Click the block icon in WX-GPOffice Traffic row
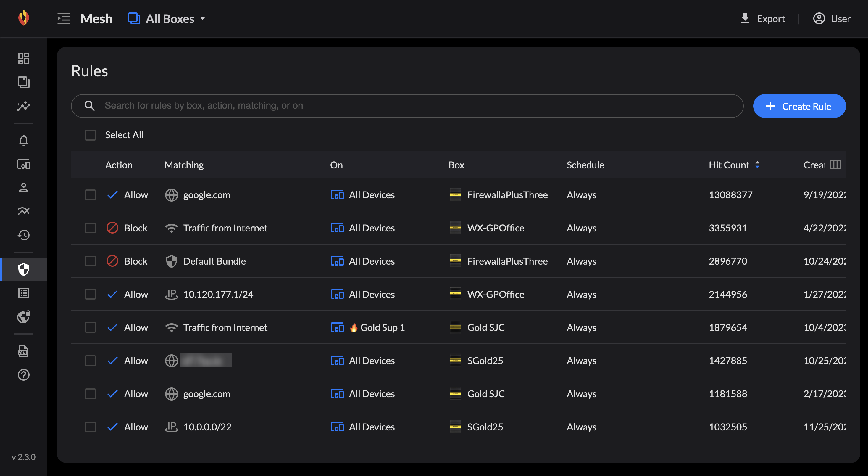Image resolution: width=868 pixels, height=476 pixels. pyautogui.click(x=112, y=228)
